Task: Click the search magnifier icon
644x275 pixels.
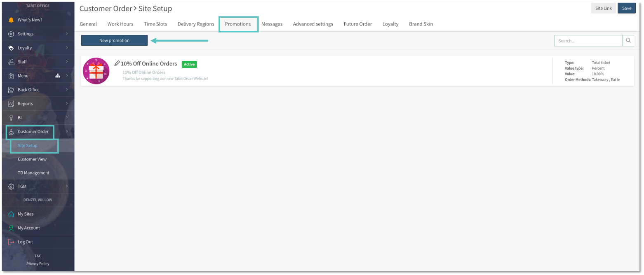Action: [628, 41]
